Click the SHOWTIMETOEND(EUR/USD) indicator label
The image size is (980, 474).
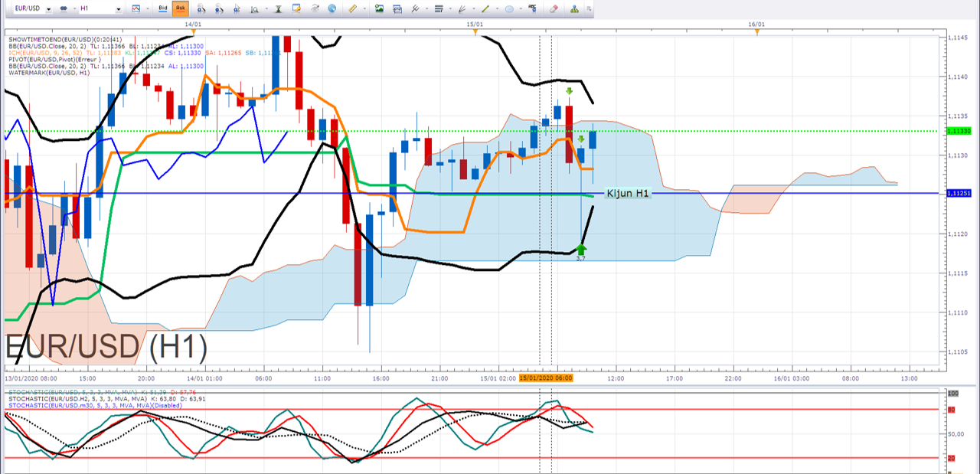click(65, 39)
